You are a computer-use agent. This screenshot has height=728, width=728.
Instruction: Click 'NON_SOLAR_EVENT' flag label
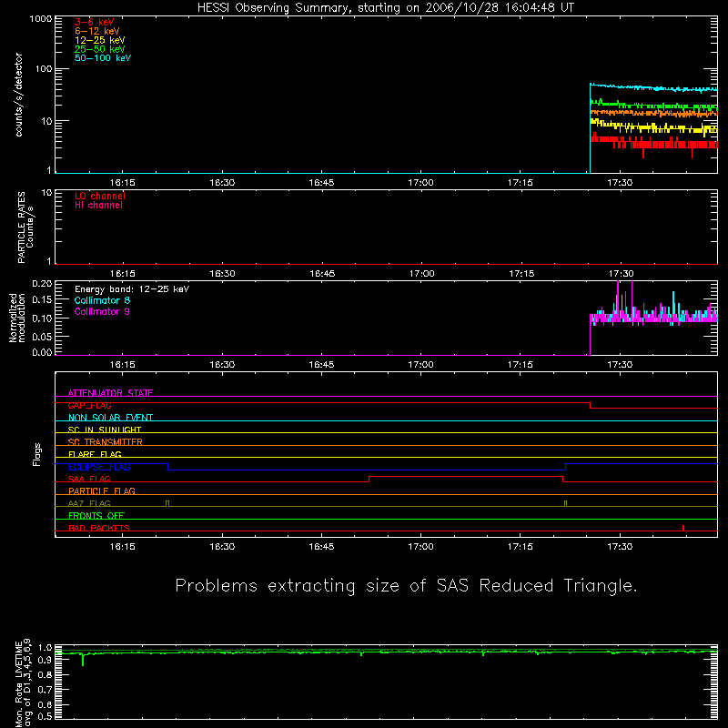click(110, 418)
